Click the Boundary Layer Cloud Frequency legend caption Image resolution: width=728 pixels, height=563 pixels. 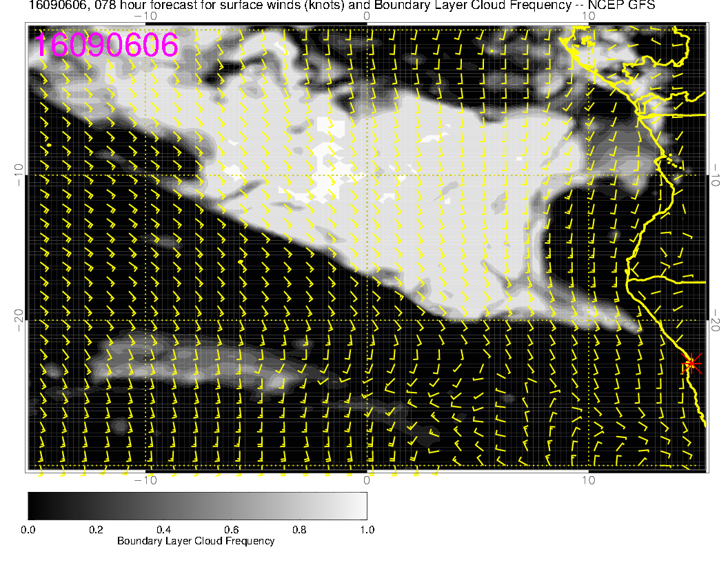tap(196, 541)
